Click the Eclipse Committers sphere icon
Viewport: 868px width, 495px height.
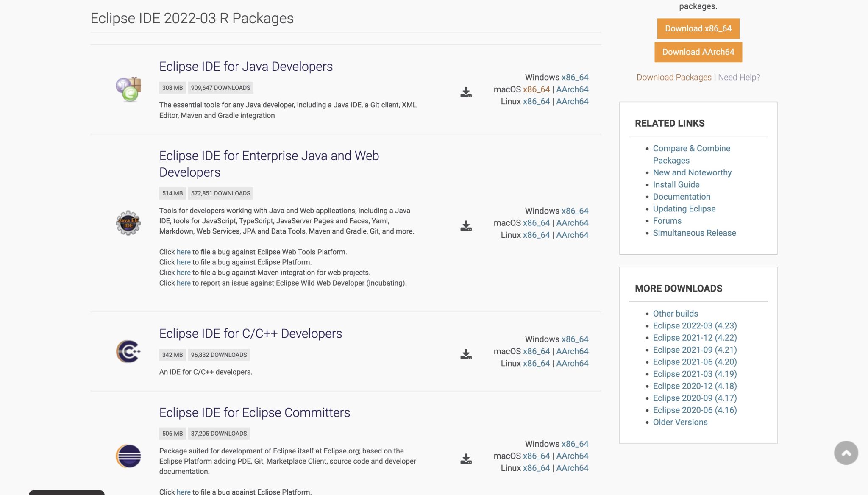tap(128, 456)
